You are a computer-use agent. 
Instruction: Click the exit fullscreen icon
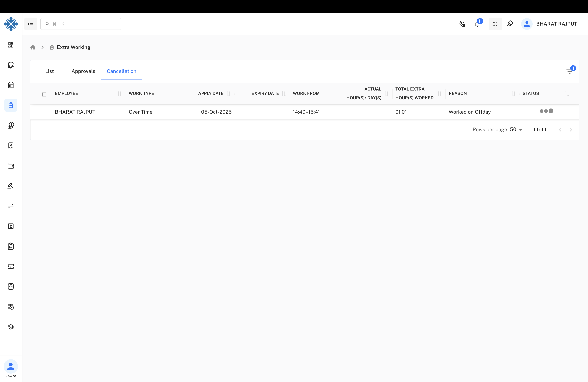click(x=495, y=24)
